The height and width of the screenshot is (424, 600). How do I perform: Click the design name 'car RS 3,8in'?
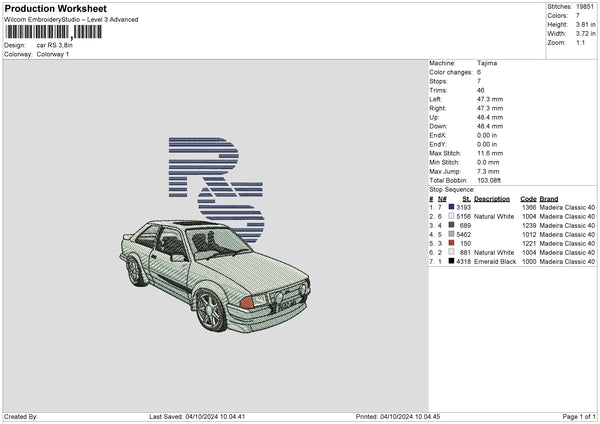pyautogui.click(x=55, y=45)
